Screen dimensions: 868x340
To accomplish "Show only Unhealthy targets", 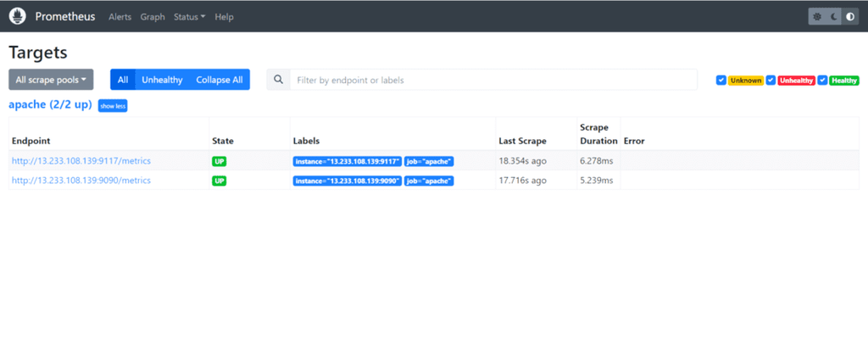I will (x=162, y=80).
